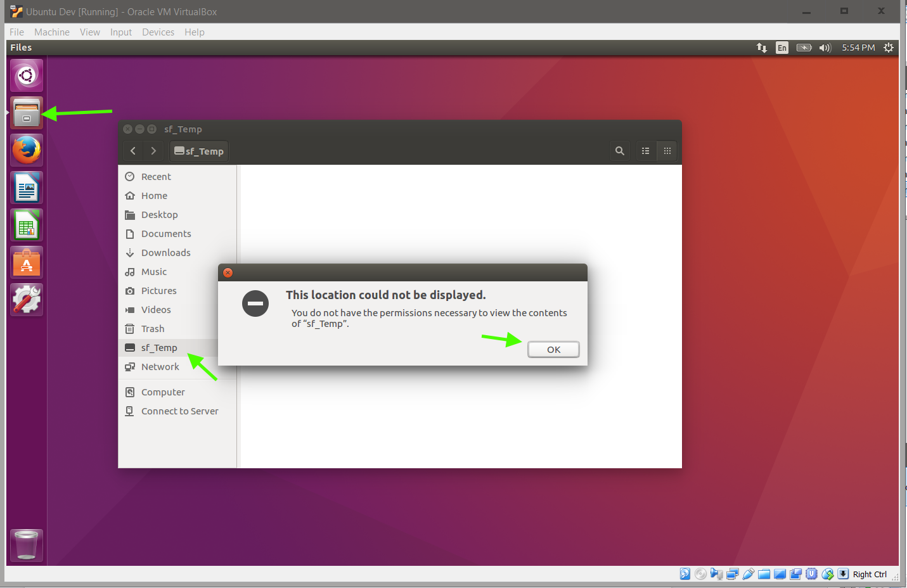Open LibreOffice Calc from the launcher
The width and height of the screenshot is (907, 588).
(27, 225)
